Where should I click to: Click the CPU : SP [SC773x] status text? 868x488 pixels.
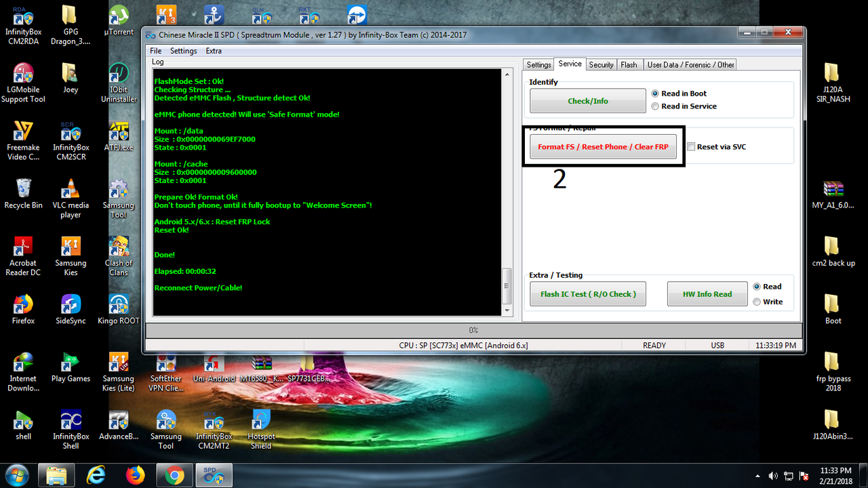coord(463,345)
